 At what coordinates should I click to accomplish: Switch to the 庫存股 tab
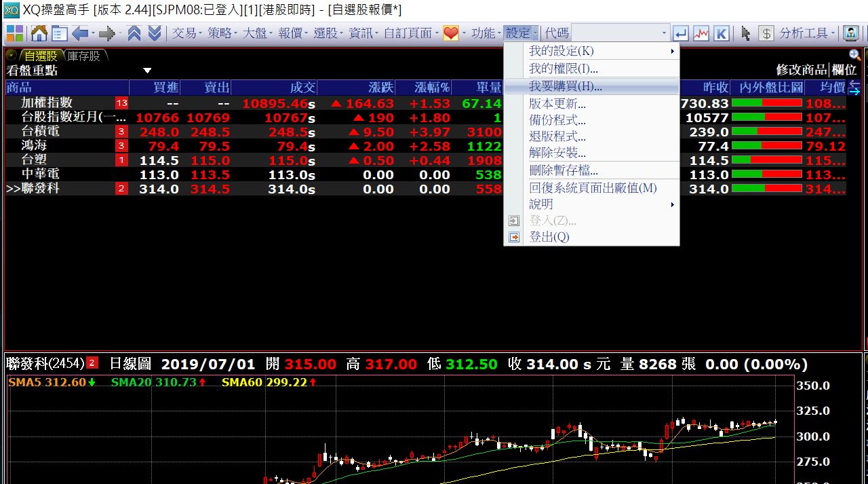(x=83, y=56)
